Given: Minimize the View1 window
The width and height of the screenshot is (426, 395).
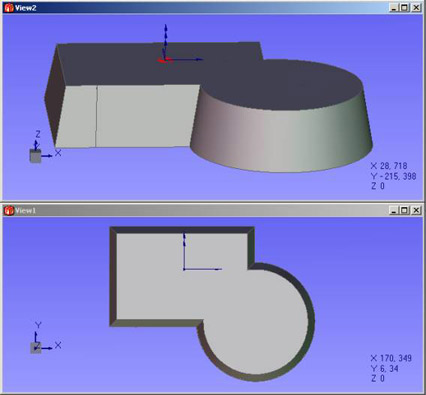Looking at the screenshot, I should point(394,210).
